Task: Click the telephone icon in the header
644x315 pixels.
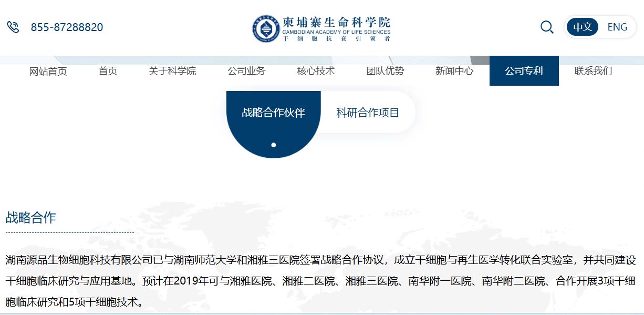Action: (13, 27)
